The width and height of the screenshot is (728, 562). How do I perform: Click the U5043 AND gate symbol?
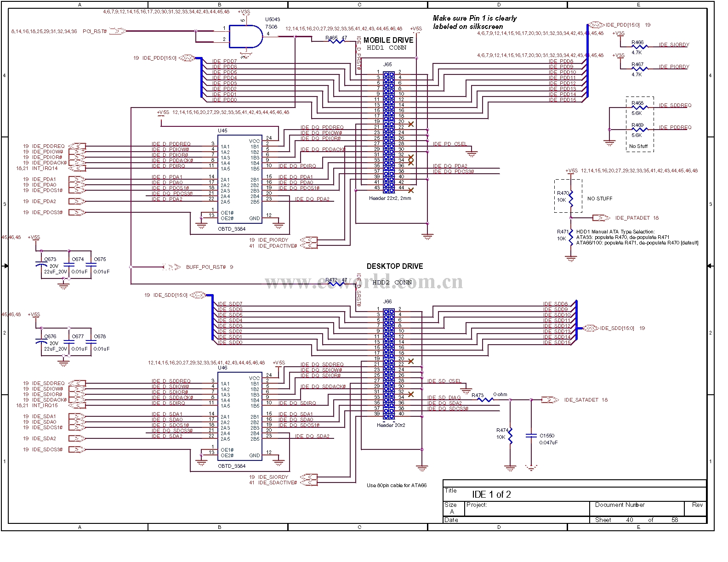pos(245,36)
